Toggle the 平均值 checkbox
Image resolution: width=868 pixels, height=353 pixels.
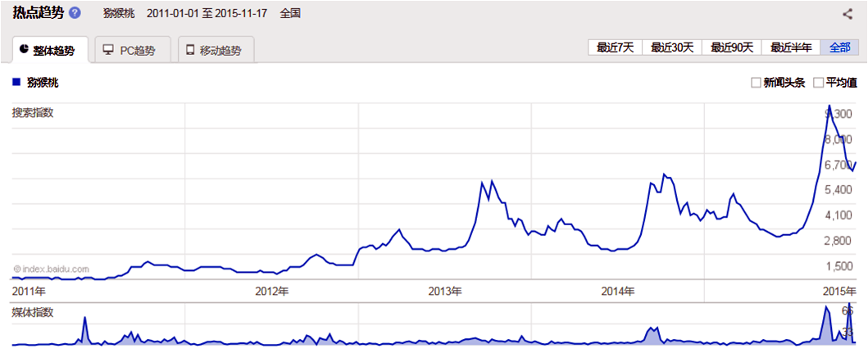[x=818, y=83]
